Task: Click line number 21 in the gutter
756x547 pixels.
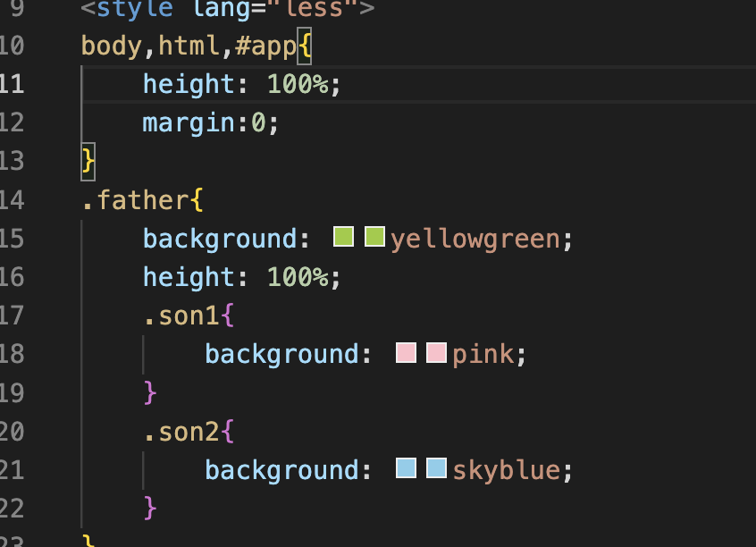Action: (12, 470)
